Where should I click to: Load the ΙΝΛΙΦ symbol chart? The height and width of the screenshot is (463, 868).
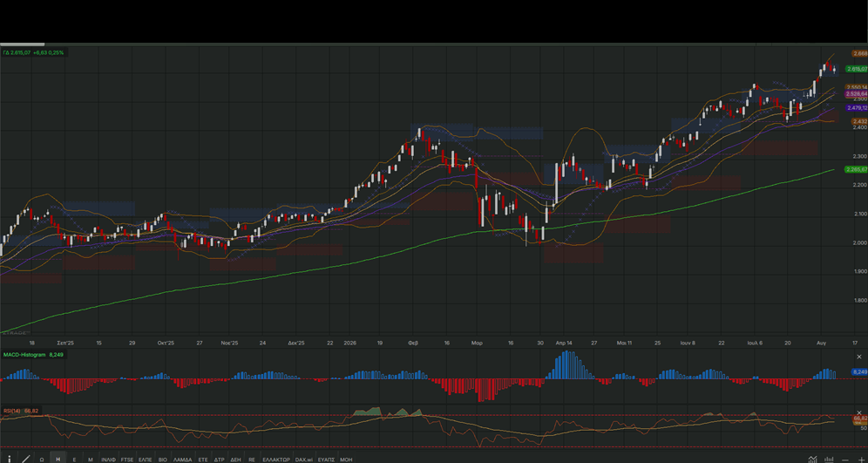click(x=108, y=460)
